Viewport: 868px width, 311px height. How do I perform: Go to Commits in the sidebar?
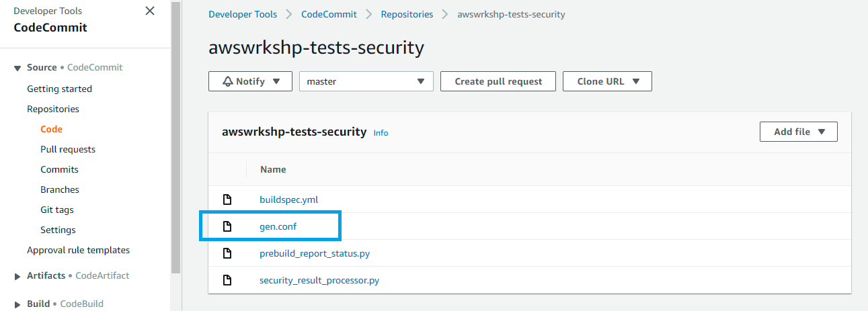(x=59, y=169)
